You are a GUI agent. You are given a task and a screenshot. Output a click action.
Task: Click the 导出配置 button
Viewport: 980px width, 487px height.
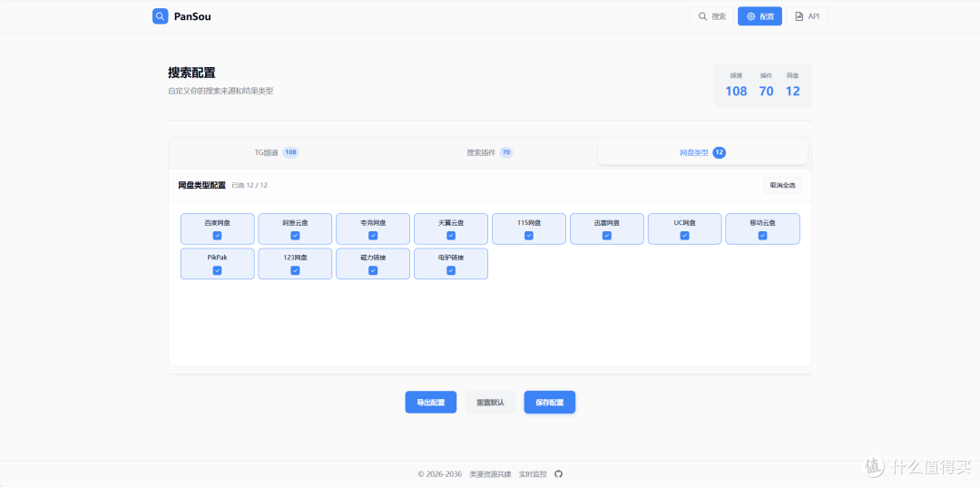[431, 402]
